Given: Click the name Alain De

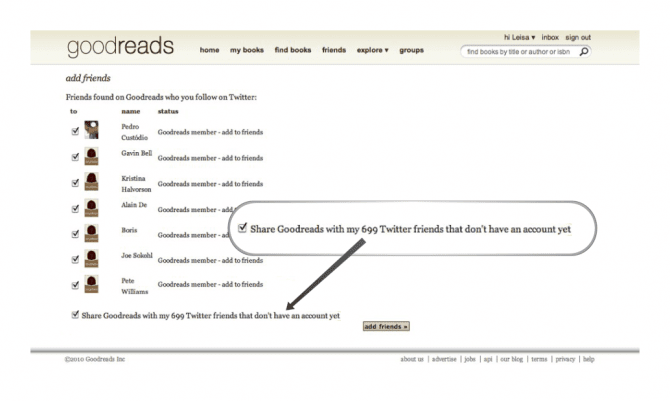Looking at the screenshot, I should (134, 205).
